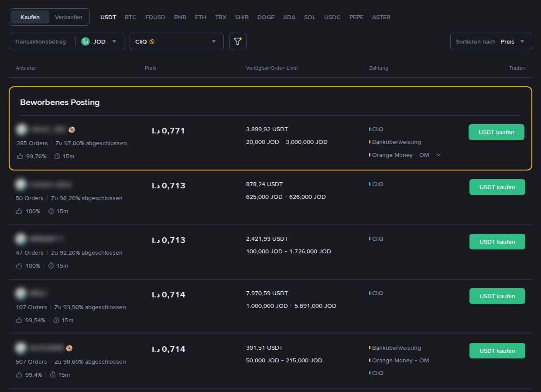Click the Preis column header
This screenshot has height=392, width=541.
151,68
